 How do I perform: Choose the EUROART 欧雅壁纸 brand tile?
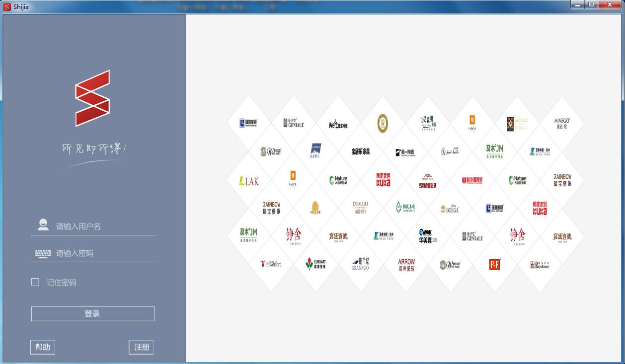[316, 264]
